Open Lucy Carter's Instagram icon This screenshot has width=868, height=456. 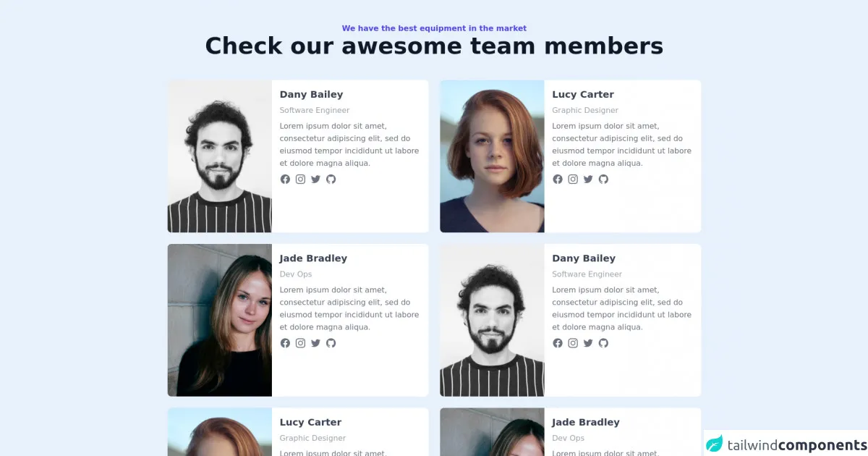coord(573,180)
